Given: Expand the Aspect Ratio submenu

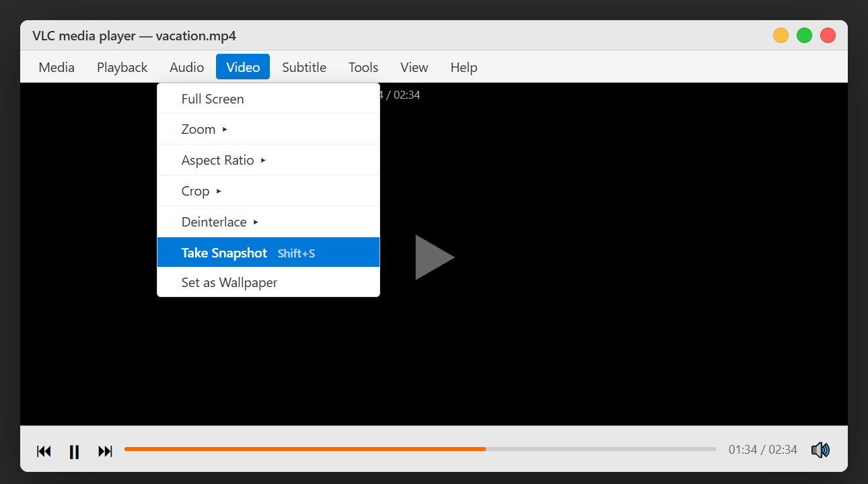Looking at the screenshot, I should (x=268, y=160).
